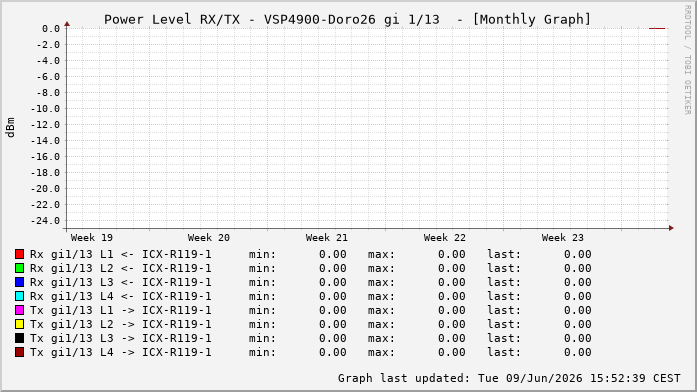Click the 'Rx gi1/13 L2 <- ICX-R119-1' legend label
Image resolution: width=697 pixels, height=392 pixels.
pyautogui.click(x=120, y=268)
